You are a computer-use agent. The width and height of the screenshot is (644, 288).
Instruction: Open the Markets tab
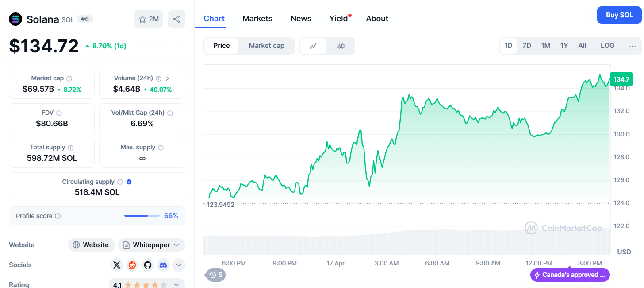(x=257, y=19)
